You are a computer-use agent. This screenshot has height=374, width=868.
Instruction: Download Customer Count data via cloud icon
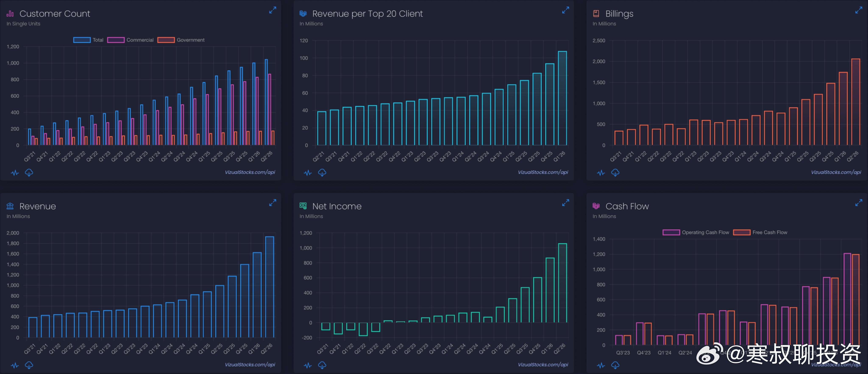tap(29, 173)
